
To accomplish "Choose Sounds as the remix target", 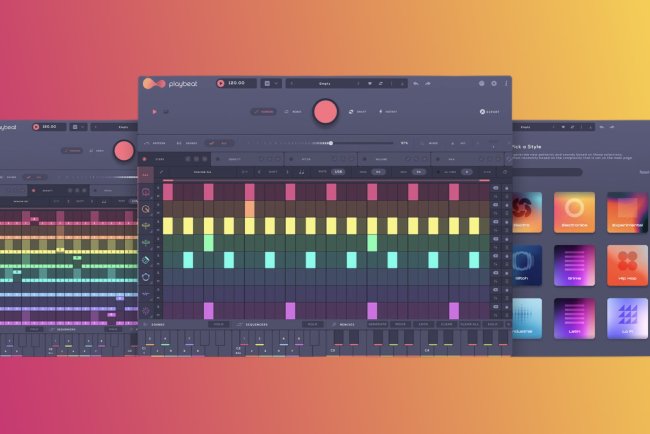I will point(187,143).
